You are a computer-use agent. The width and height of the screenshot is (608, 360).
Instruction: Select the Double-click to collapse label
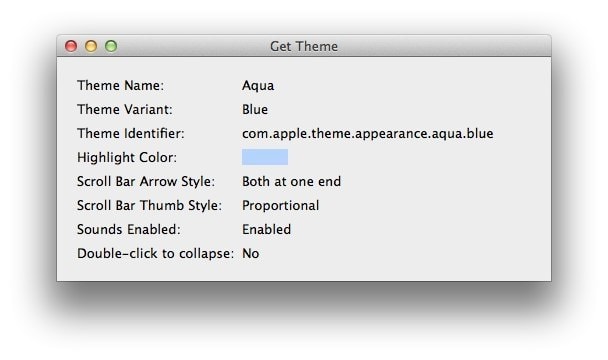tap(155, 254)
